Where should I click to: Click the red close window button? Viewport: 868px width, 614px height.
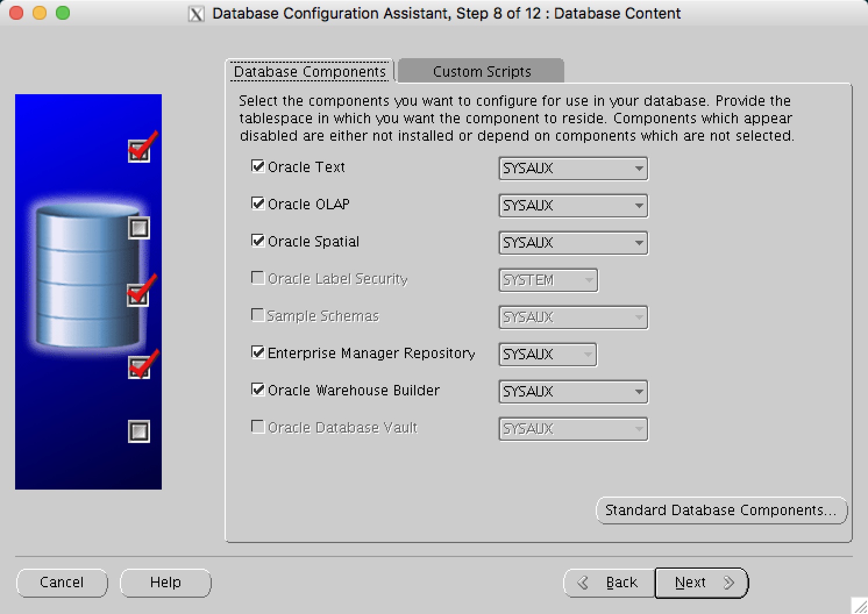pyautogui.click(x=16, y=13)
